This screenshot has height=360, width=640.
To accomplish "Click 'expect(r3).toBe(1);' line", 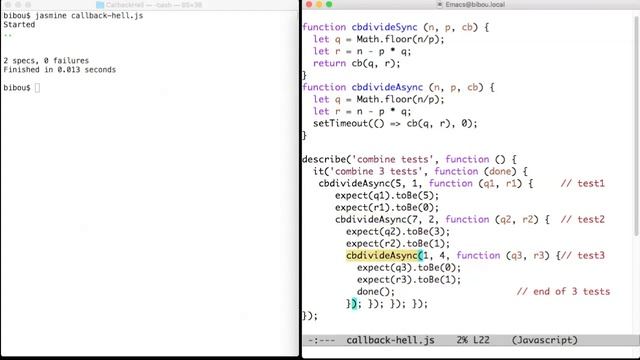I will [x=409, y=280].
